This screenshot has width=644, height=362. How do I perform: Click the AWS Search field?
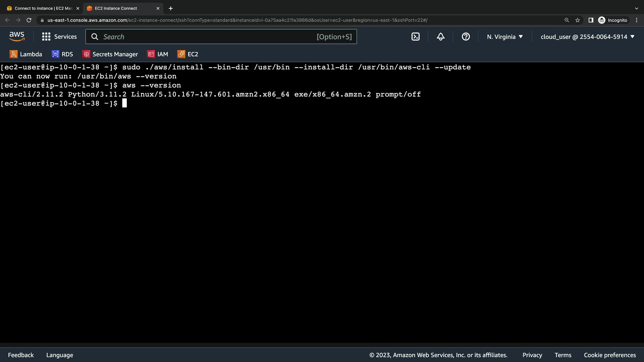pos(208,37)
